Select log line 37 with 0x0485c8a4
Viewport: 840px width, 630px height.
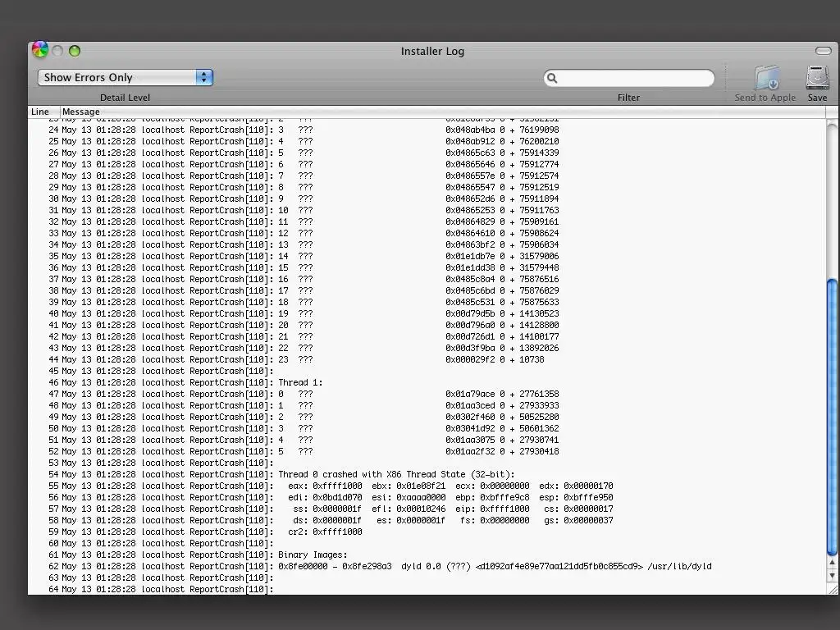coord(427,279)
